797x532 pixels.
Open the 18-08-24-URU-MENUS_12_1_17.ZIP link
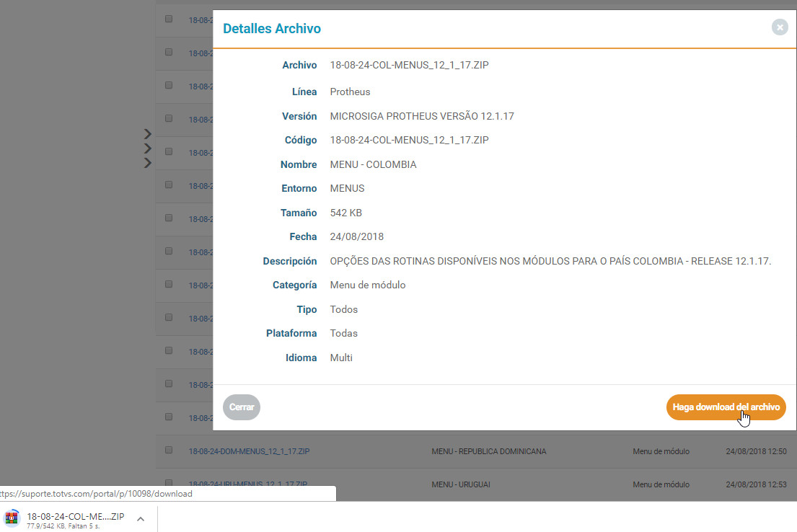pyautogui.click(x=248, y=484)
